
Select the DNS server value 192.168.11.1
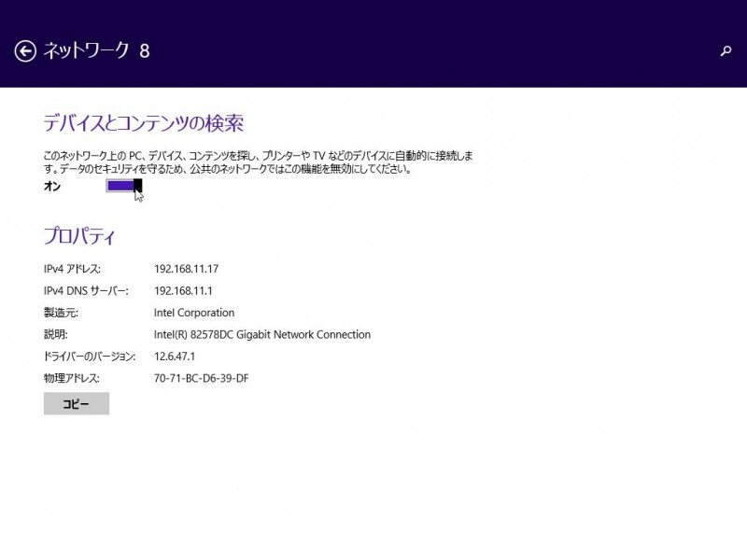pos(184,290)
